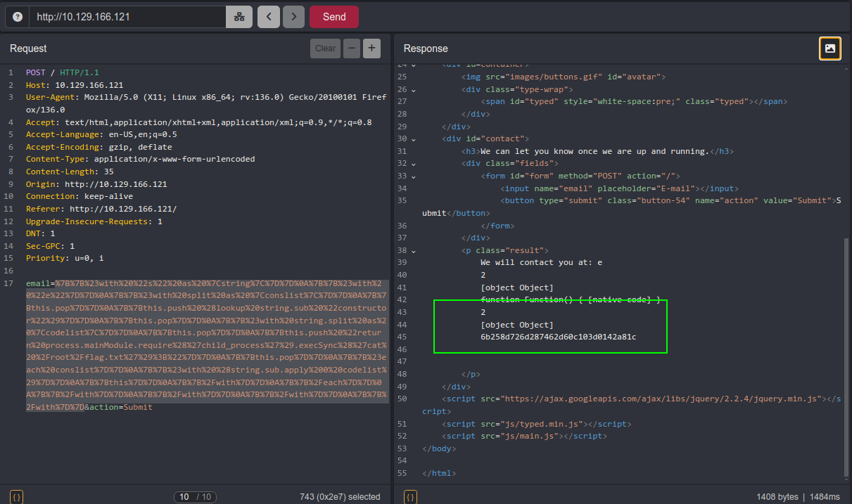Click the closing </body> tag
Viewport: 852px width, 504px height.
[439, 448]
